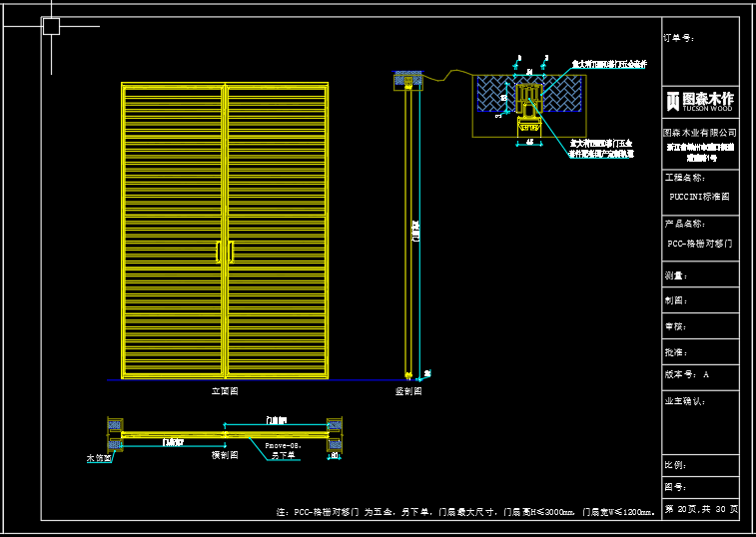The width and height of the screenshot is (756, 537).
Task: Click the bottom note text about PCC-格栅对移门
Action: point(465,512)
